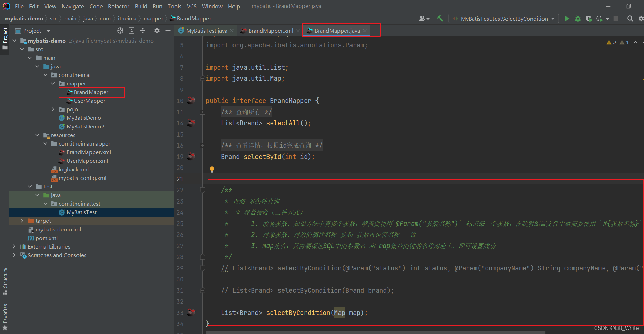Expand folded doc comment on line 11
The image size is (644, 334).
pos(203,112)
